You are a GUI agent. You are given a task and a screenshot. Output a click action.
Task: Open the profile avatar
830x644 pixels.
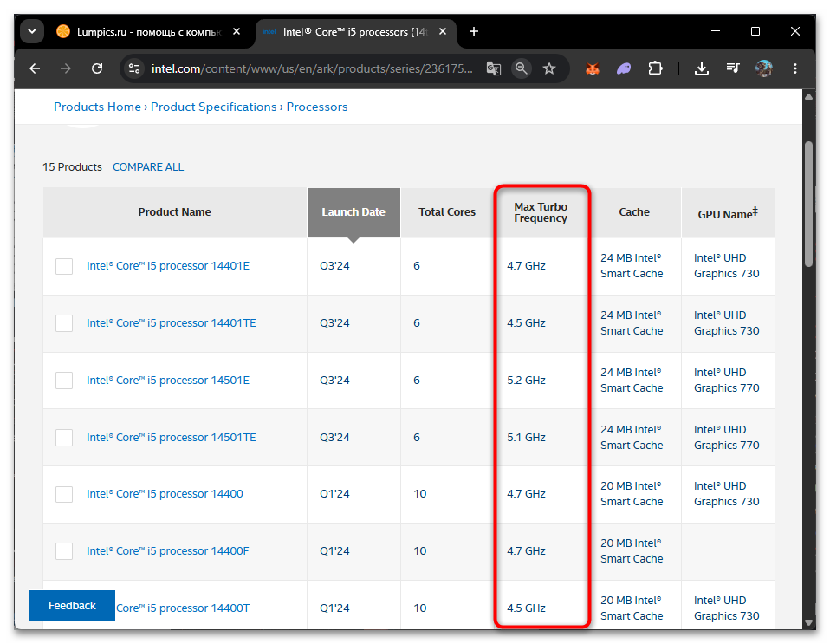coord(763,68)
